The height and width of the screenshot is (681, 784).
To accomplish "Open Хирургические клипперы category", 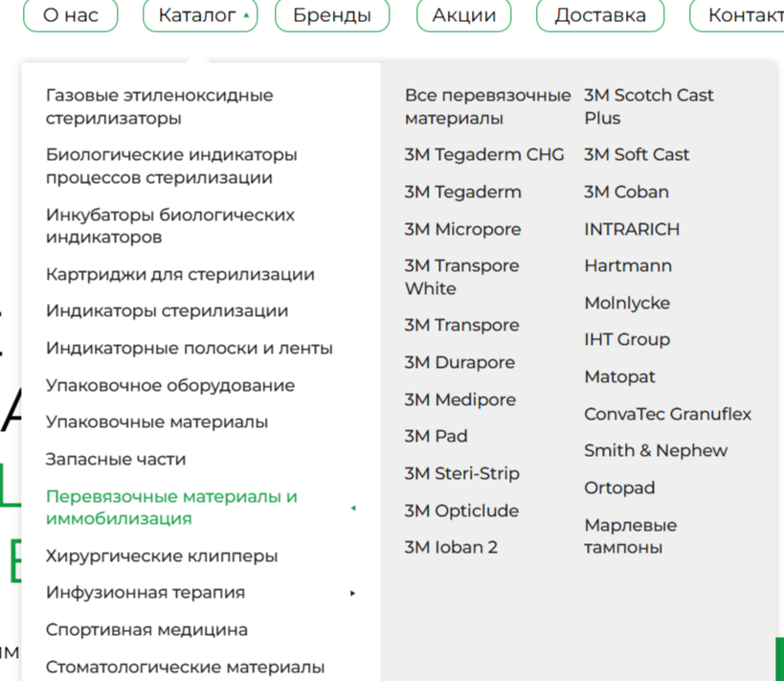I will point(162,556).
